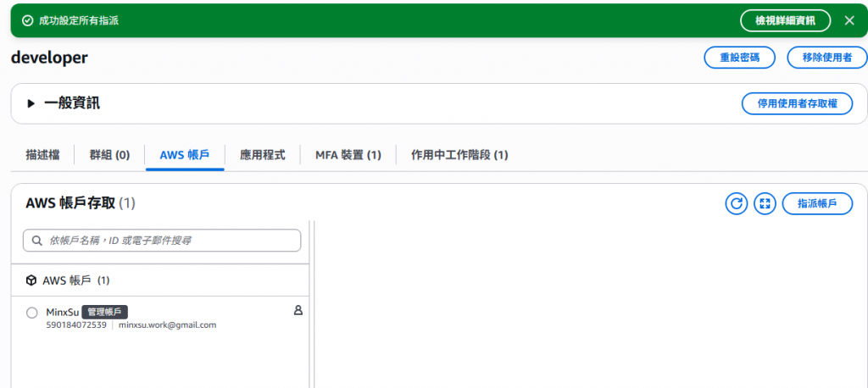Viewport: 868px width, 388px height.
Task: Click the 管理帳戶 badge
Action: pos(105,312)
